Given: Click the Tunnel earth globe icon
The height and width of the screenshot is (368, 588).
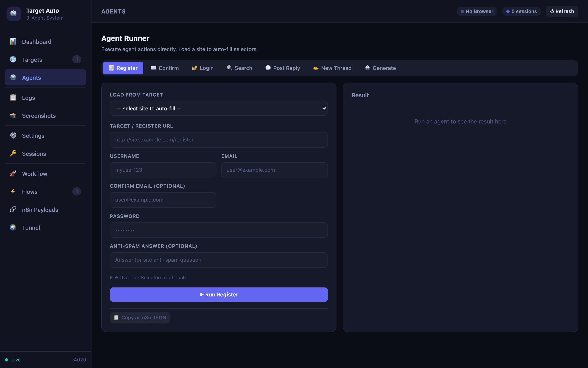Looking at the screenshot, I should click(13, 228).
